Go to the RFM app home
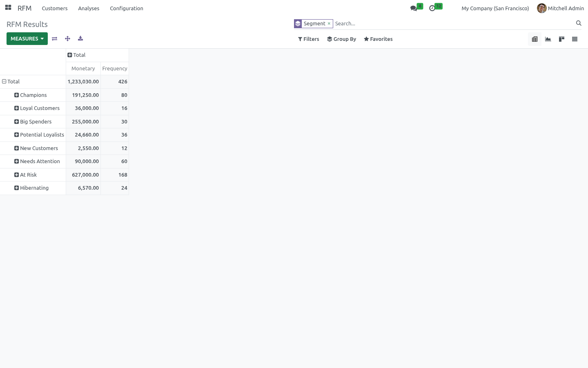Viewport: 588px width, 368px height. [24, 8]
